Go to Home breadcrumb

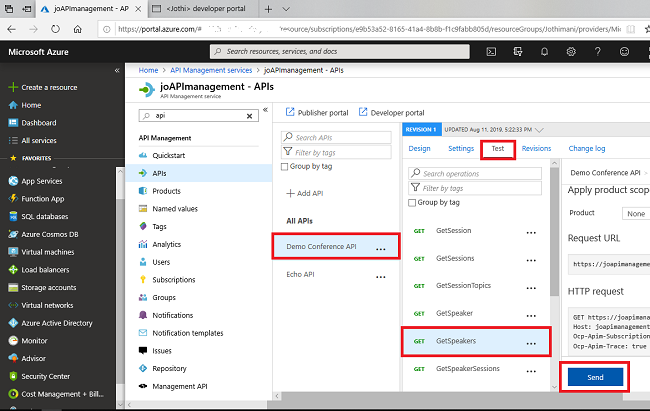[x=148, y=71]
